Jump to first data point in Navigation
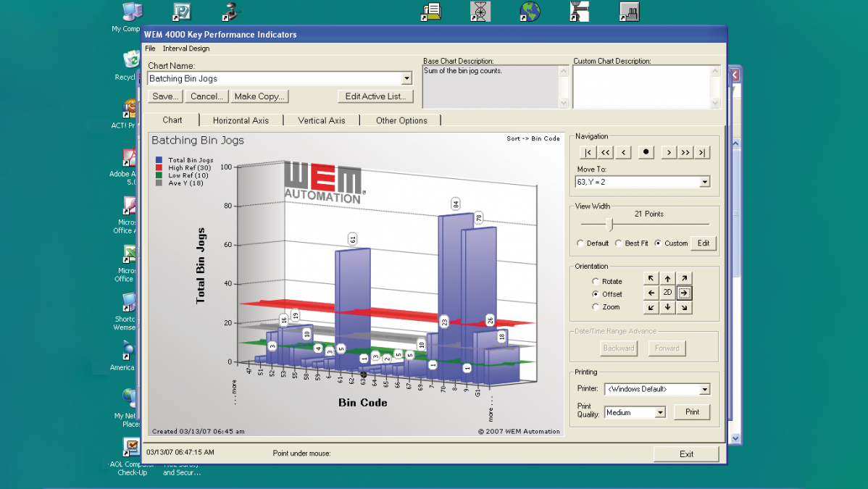The image size is (868, 489). [588, 152]
